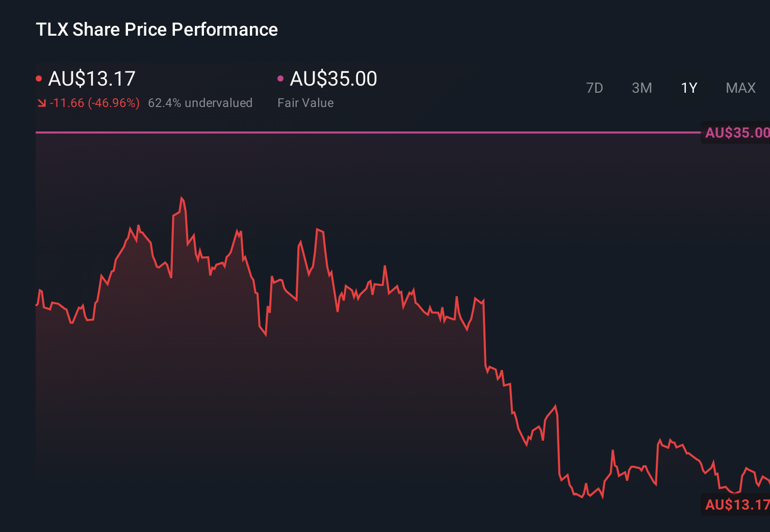
Task: Switch to the 3M time range
Action: pyautogui.click(x=642, y=88)
